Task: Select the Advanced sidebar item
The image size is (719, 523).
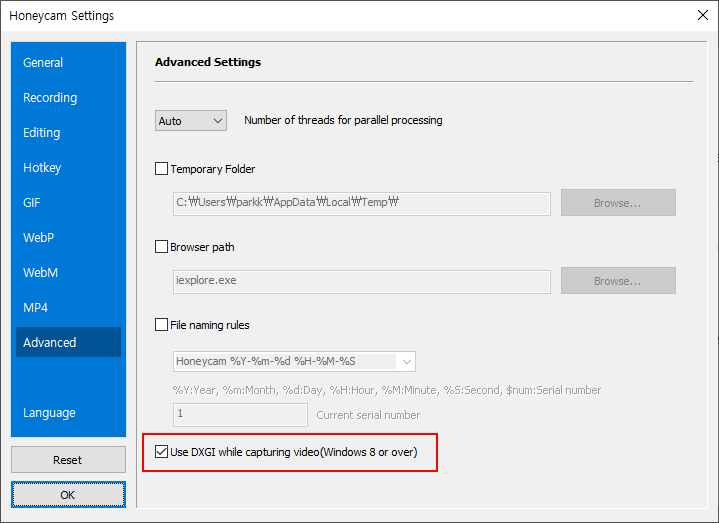Action: [50, 343]
